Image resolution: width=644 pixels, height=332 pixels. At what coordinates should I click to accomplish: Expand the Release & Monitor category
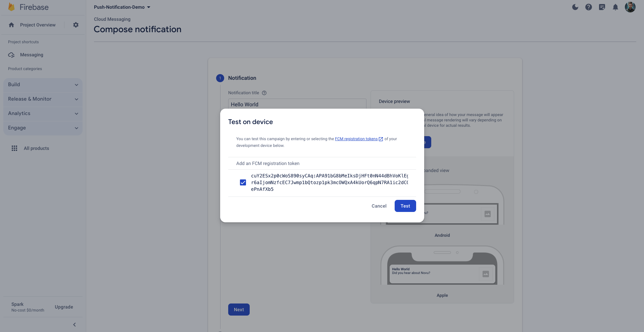point(43,99)
